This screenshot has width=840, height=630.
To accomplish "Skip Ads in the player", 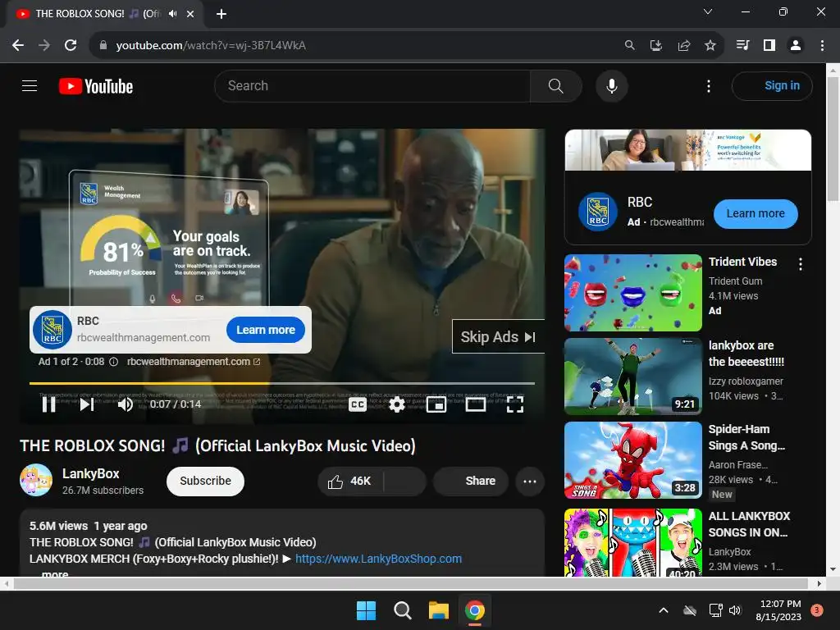I will coord(498,336).
